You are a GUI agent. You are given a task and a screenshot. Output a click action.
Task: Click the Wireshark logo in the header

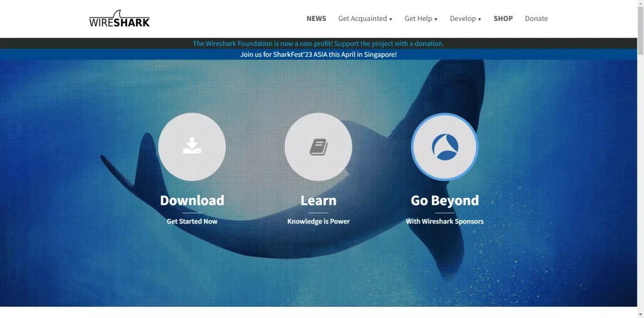point(119,19)
